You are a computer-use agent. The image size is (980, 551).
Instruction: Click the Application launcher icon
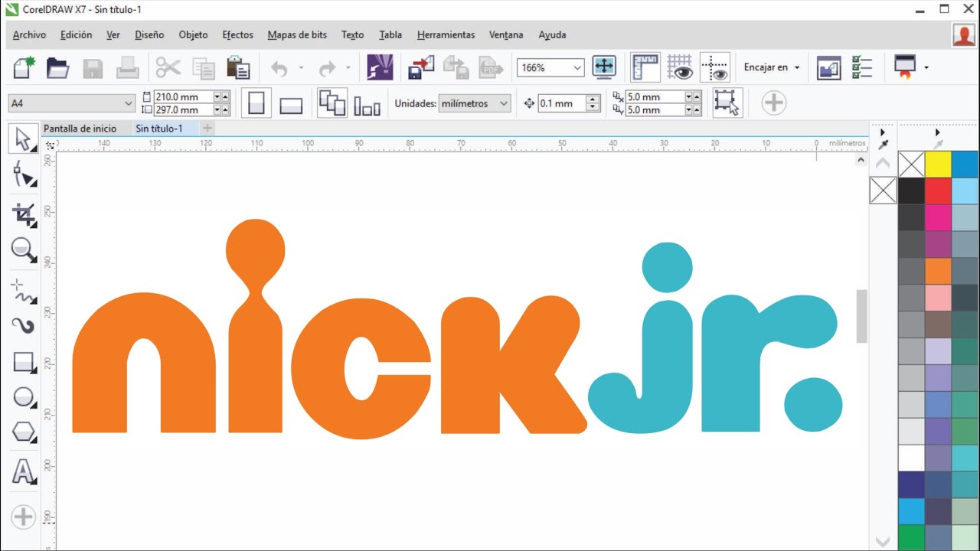click(x=905, y=67)
